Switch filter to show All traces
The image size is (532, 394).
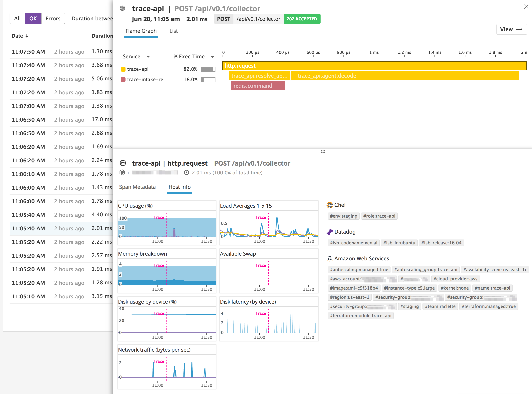[17, 18]
